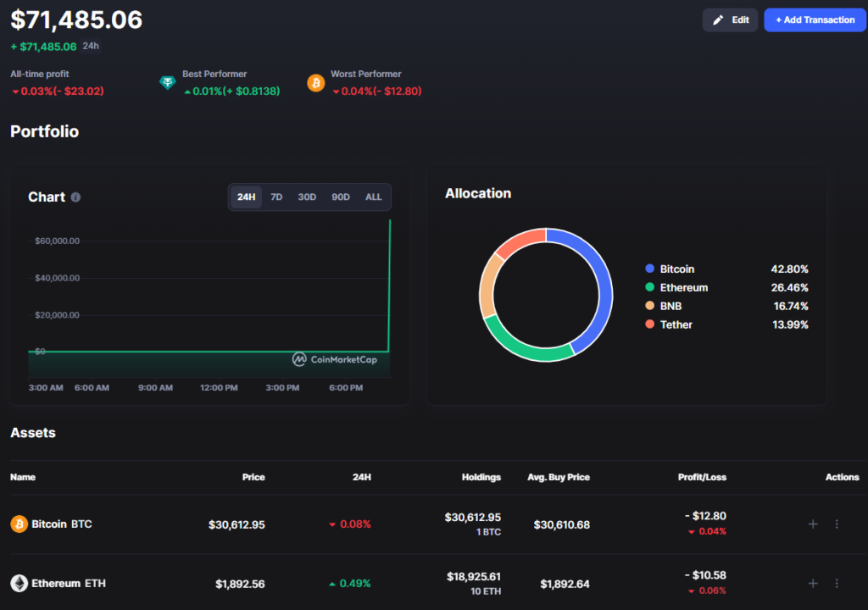Click the Bitcoin icon beside Worst Performer
The image size is (868, 610).
tap(316, 82)
